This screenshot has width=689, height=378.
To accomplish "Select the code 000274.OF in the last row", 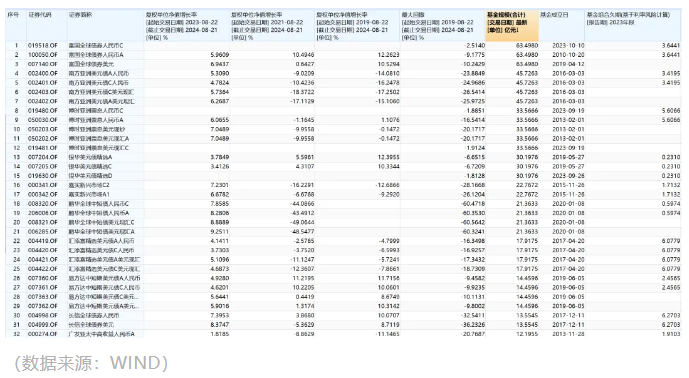I will (x=43, y=334).
